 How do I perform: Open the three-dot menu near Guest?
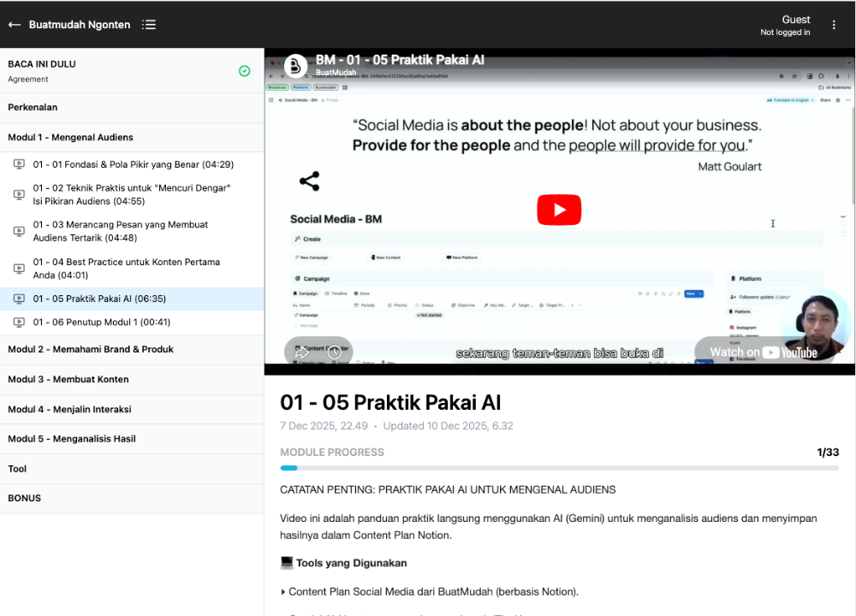point(834,25)
